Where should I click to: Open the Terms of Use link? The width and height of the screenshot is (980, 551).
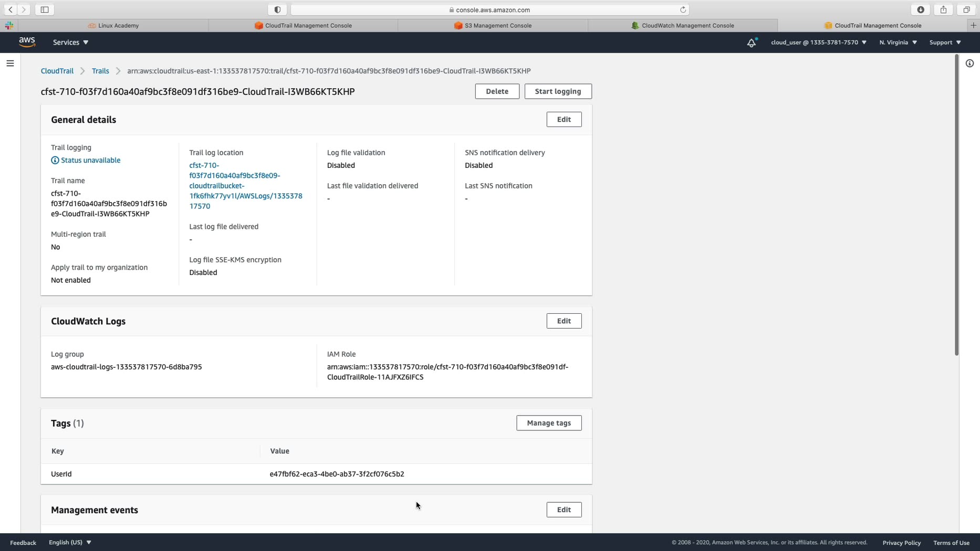pos(951,543)
